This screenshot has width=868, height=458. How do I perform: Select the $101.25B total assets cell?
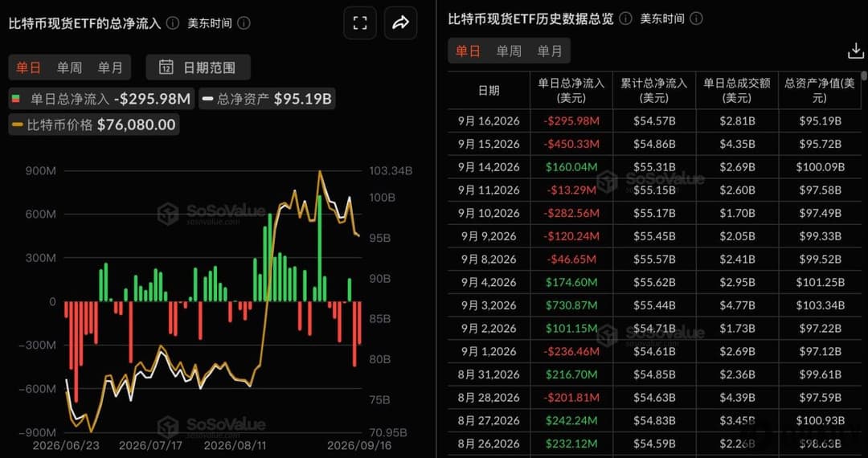pos(820,282)
